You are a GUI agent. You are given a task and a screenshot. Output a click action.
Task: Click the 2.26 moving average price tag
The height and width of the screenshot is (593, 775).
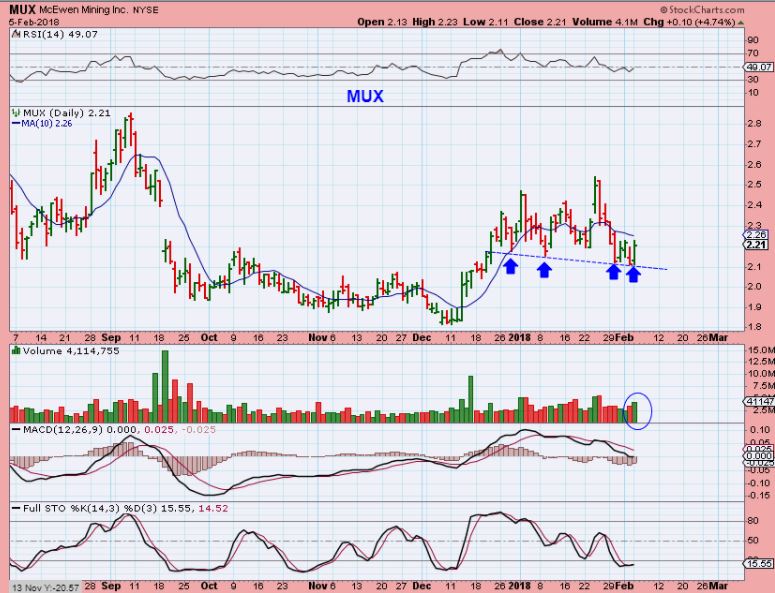pos(756,235)
